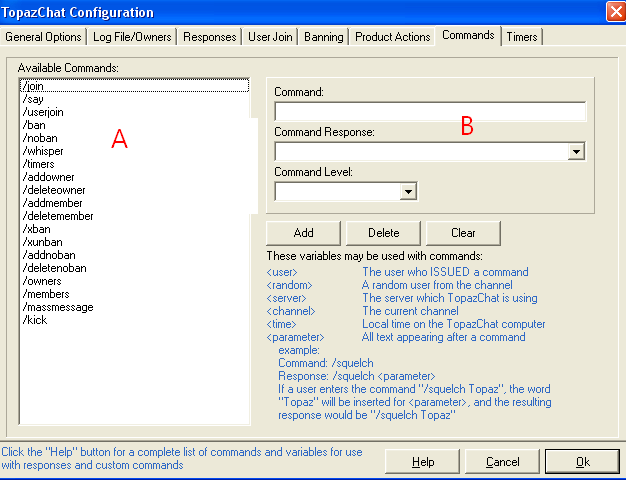Select the /addowner command
Screen dimensions: 626x480
pyautogui.click(x=134, y=177)
